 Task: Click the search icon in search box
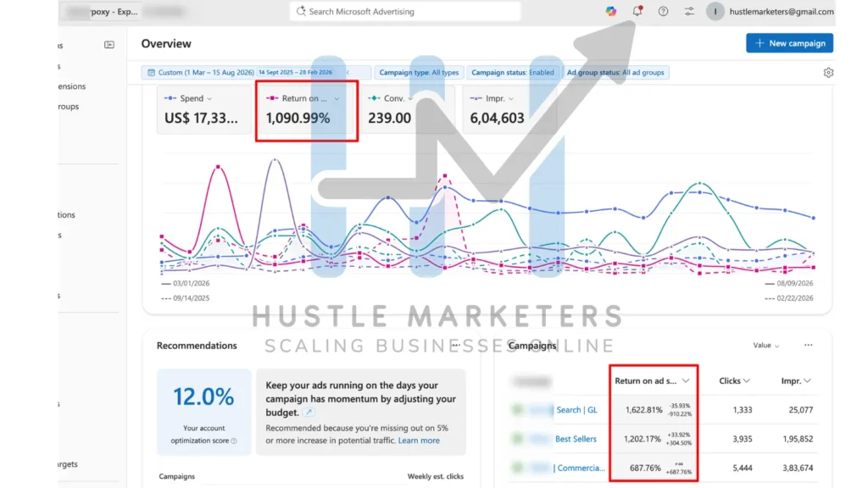[301, 11]
